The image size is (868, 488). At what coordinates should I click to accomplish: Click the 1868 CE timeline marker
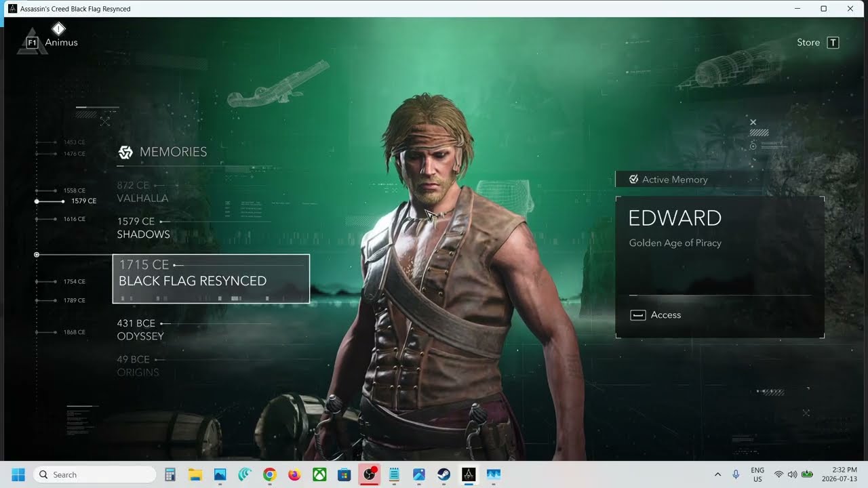click(x=60, y=332)
